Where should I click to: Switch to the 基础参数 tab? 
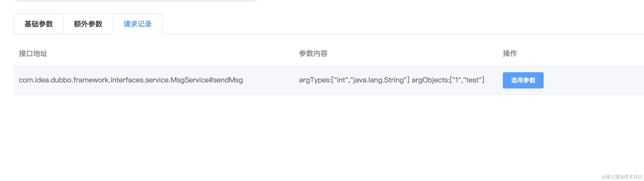coord(38,24)
